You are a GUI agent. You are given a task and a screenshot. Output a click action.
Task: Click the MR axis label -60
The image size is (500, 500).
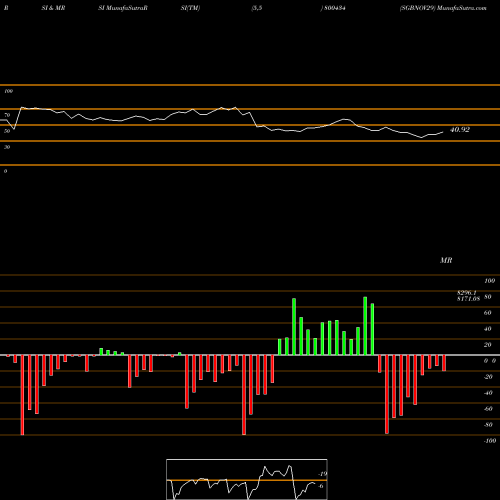point(488,409)
